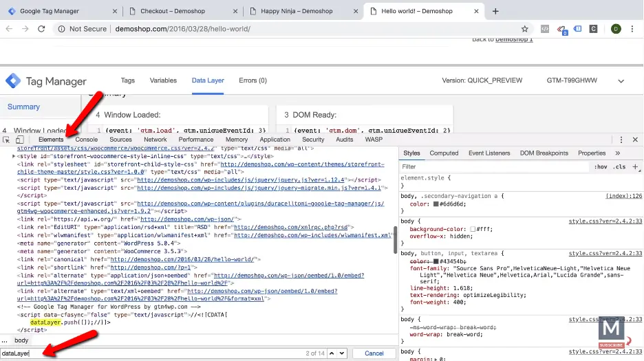Viewport: 644px width, 361px height.
Task: Open the jquery.js?ver=1.12.4 script link
Action: click(241, 180)
